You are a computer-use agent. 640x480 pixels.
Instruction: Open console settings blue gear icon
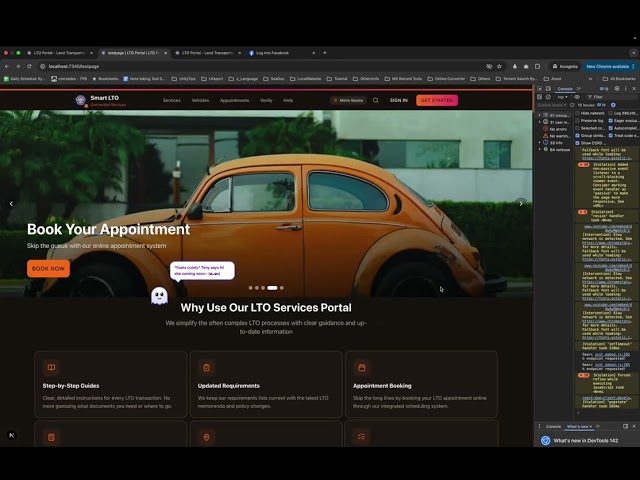point(613,105)
